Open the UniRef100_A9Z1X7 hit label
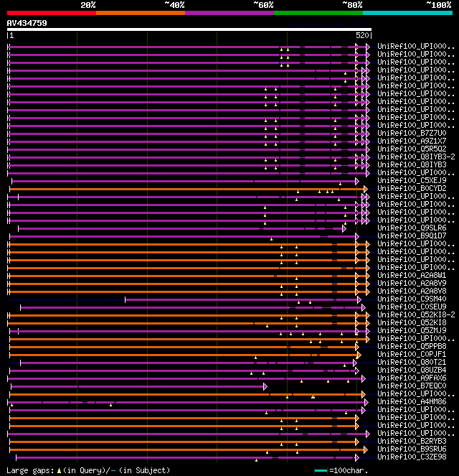This screenshot has width=459, height=476. 412,141
